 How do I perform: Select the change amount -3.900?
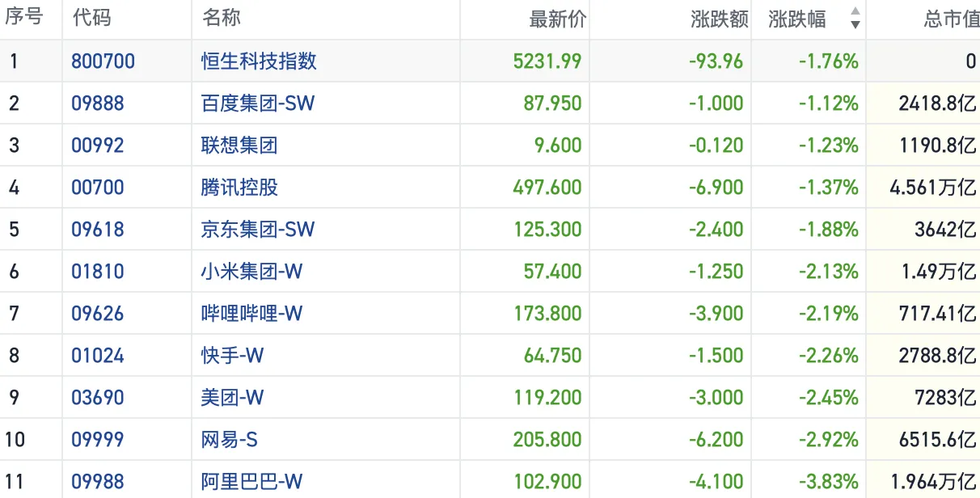point(716,314)
